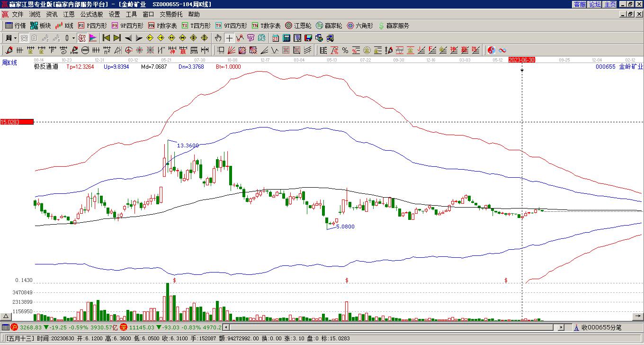This screenshot has width=644, height=345.
Task: Open the 公式选股 menu
Action: tap(91, 15)
